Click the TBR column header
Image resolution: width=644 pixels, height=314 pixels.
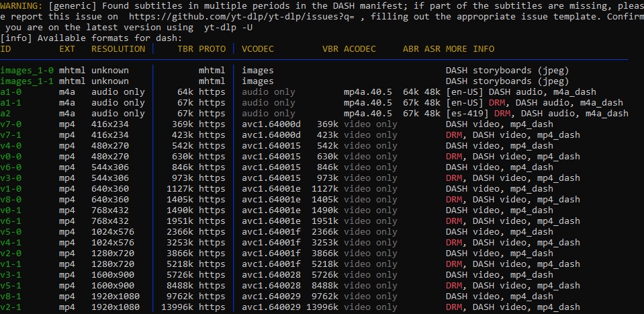tap(185, 49)
